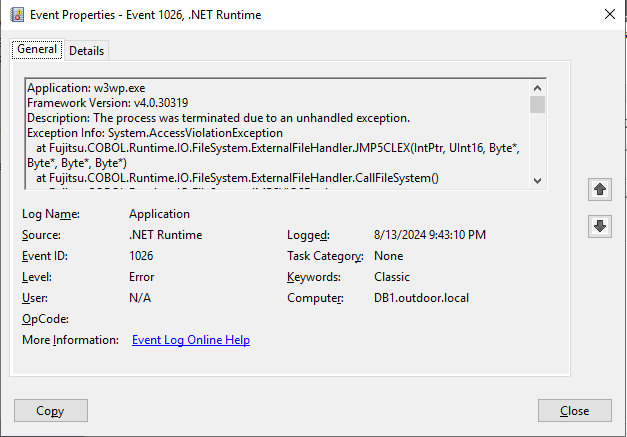This screenshot has height=437, width=627.
Task: Click the 'Level:' label
Action: [37, 277]
